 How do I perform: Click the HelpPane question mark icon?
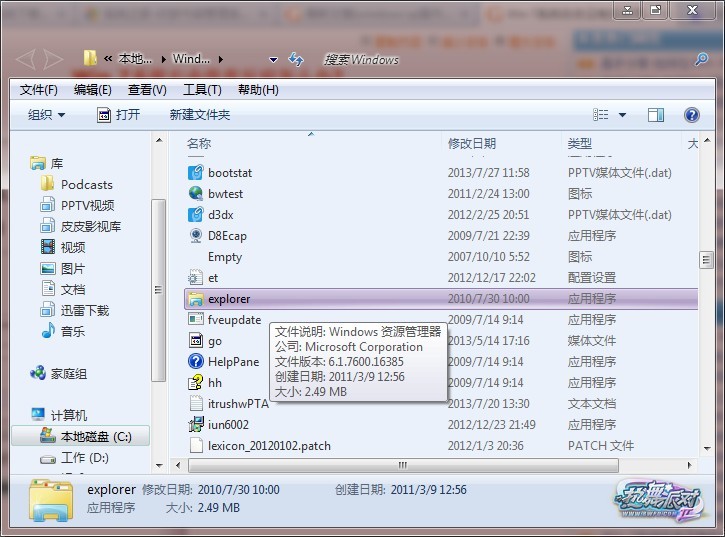click(x=196, y=362)
